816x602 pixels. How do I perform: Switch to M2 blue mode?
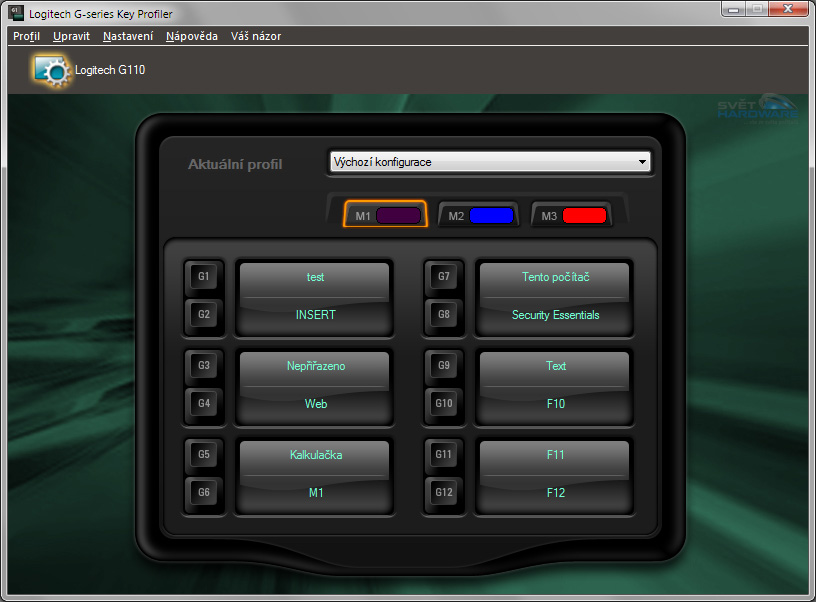478,215
